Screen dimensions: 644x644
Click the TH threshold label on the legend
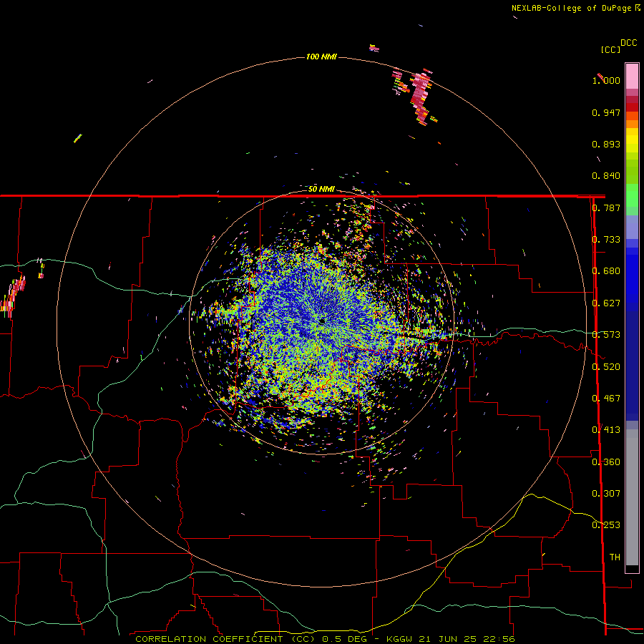615,557
